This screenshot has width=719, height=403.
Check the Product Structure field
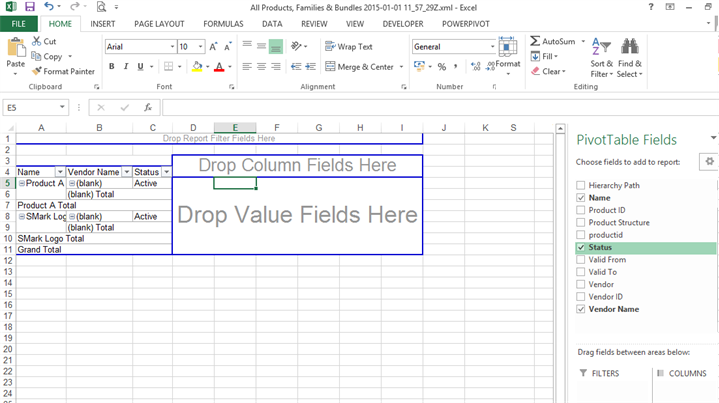pyautogui.click(x=581, y=222)
